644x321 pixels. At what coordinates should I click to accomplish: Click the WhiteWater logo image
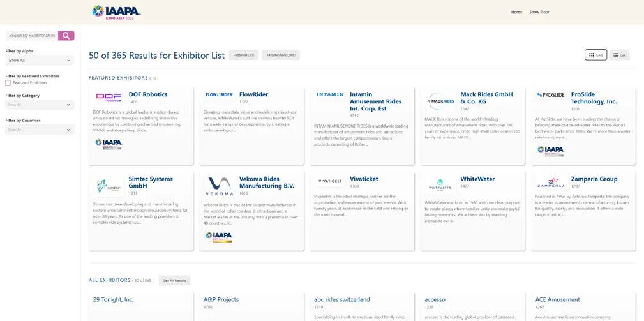[440, 184]
